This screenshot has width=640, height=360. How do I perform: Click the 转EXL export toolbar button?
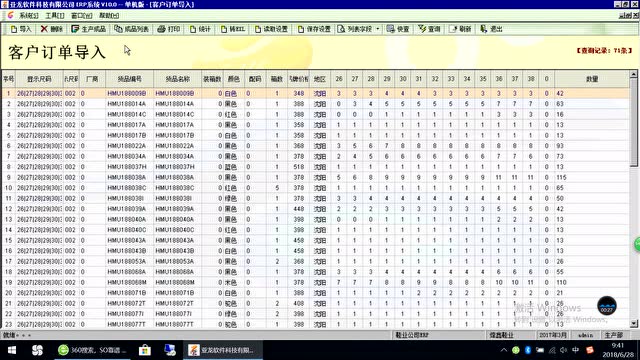pyautogui.click(x=233, y=29)
